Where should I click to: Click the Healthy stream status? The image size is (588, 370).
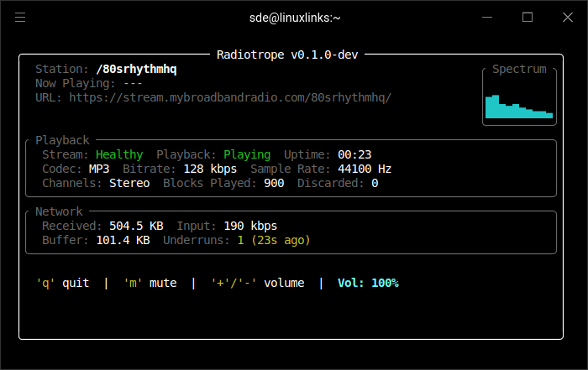coord(119,154)
